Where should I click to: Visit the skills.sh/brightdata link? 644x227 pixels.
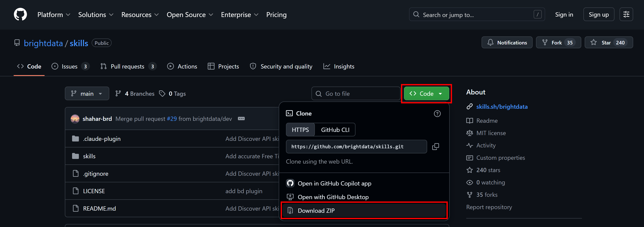click(502, 107)
